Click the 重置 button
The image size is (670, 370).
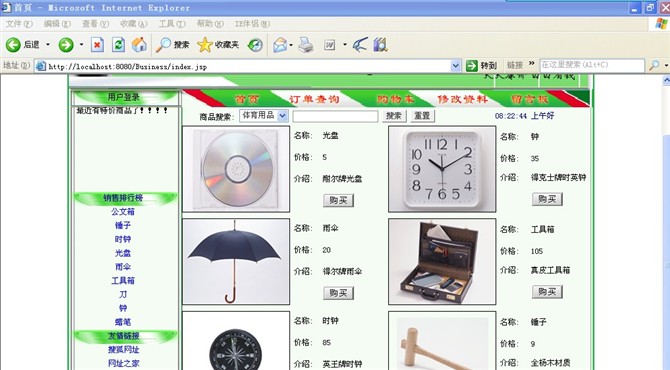pos(423,116)
